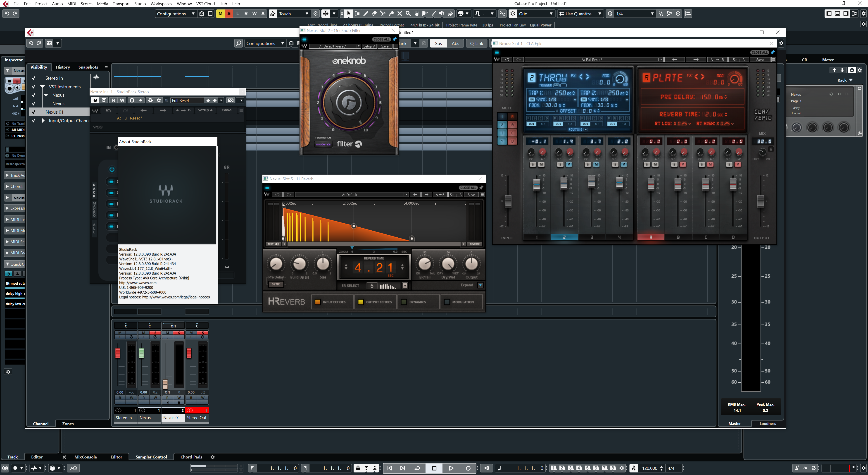This screenshot has height=475, width=868.
Task: Click the tempo value 120.000
Action: pos(649,468)
